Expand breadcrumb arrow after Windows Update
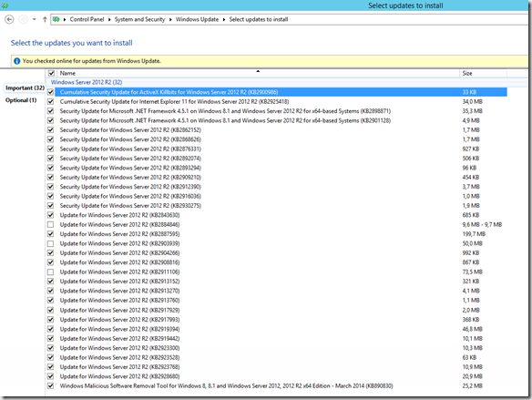Viewport: 532px width, 400px height. click(224, 20)
